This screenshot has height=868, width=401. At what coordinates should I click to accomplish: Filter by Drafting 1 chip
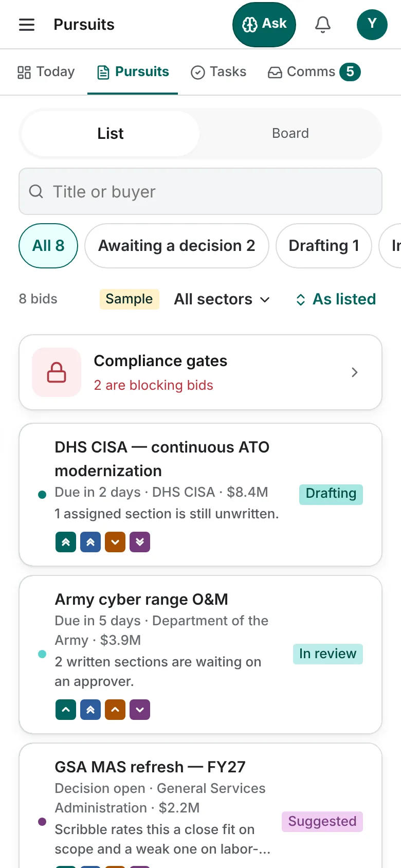[x=324, y=246]
